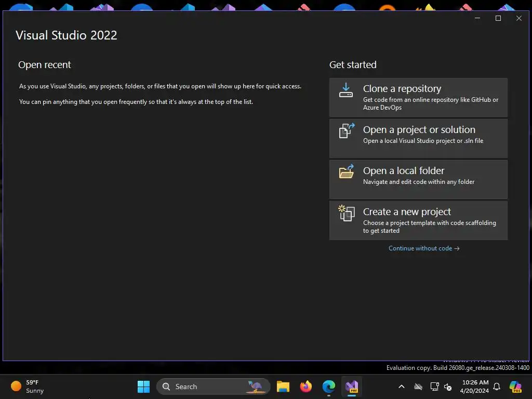Click the Create a new project icon
This screenshot has height=399, width=532.
coord(347,213)
